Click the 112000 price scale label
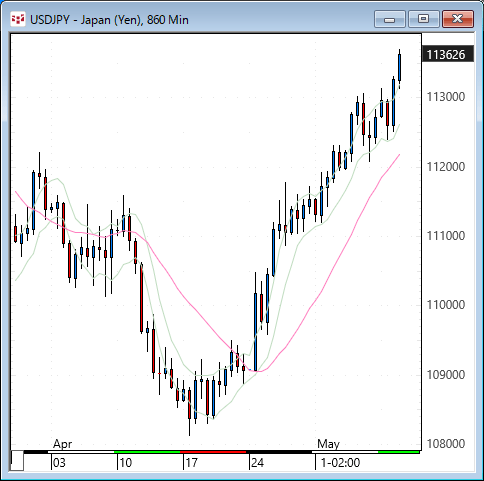484x481 pixels. (x=446, y=167)
